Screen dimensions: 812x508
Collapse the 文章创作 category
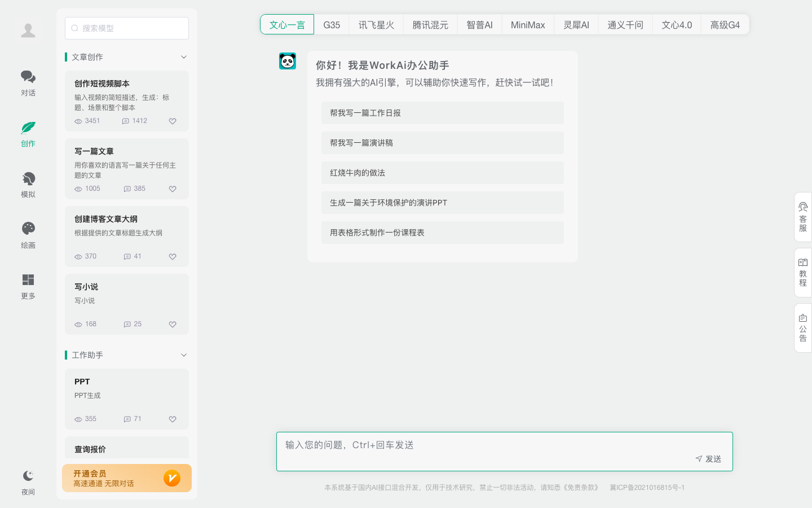[183, 57]
